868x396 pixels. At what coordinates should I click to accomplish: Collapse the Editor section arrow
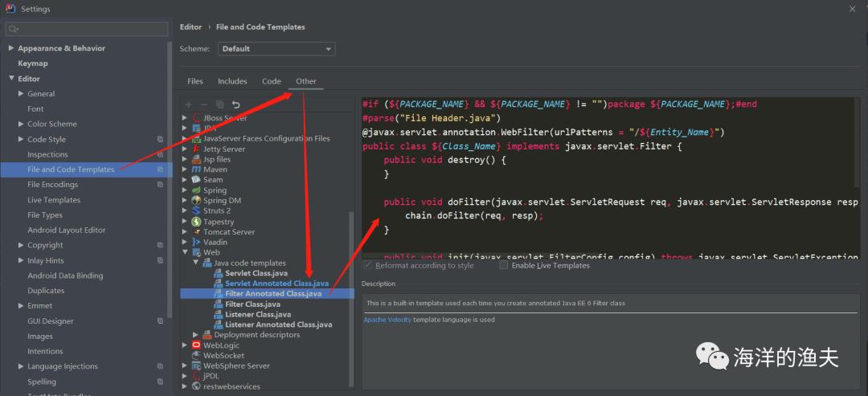(x=11, y=79)
